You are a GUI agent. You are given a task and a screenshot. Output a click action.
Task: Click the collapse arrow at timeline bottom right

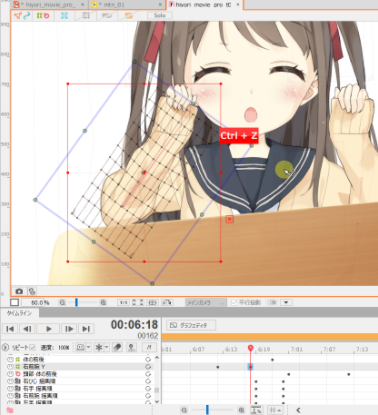click(298, 410)
